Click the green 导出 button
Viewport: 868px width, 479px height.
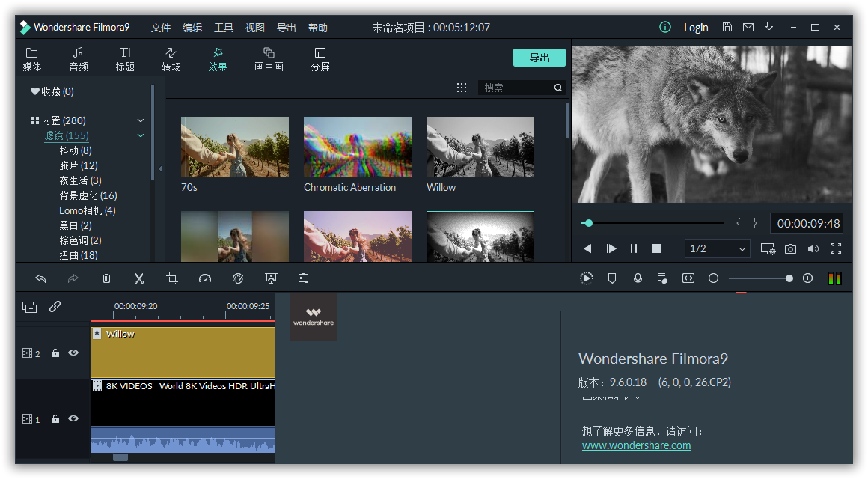click(x=540, y=58)
